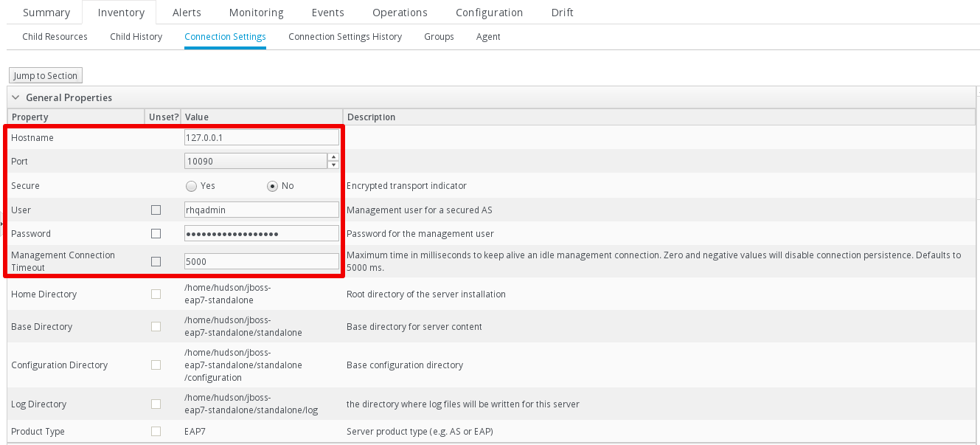Screen dimensions: 980x445
Task: Collapse the General Properties section chevron
Action: pos(15,97)
